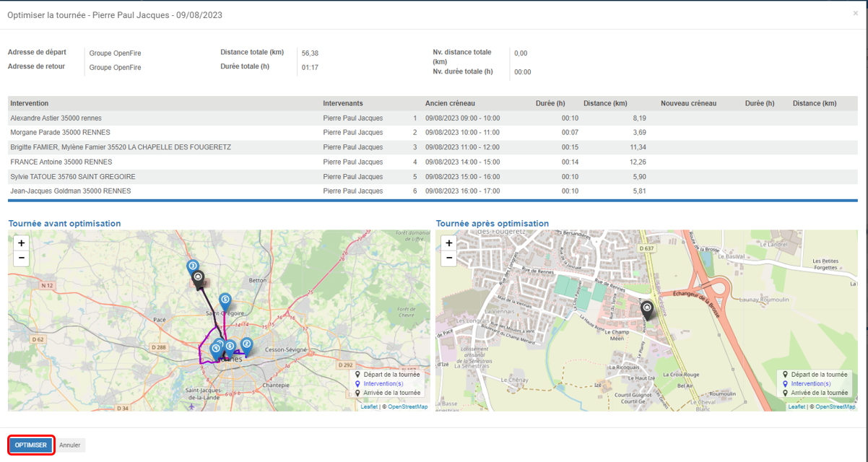Select intervention marker number 3 on map
Viewport: 868px width, 462px height.
point(193,268)
